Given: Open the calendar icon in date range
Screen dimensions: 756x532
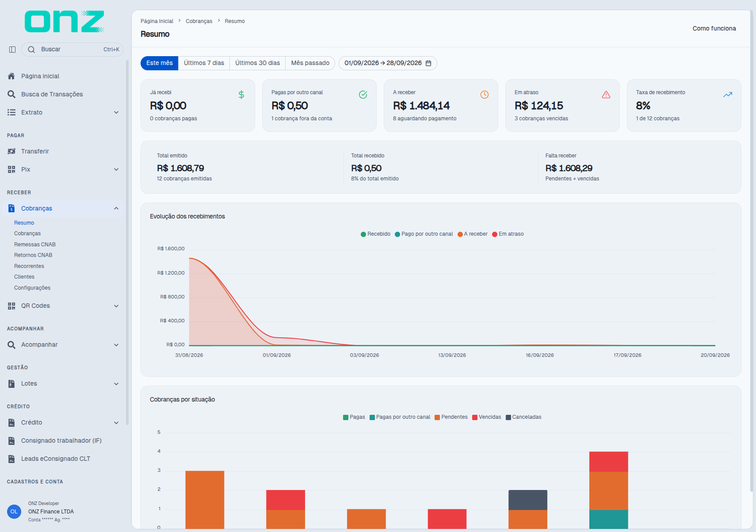Looking at the screenshot, I should [x=428, y=63].
